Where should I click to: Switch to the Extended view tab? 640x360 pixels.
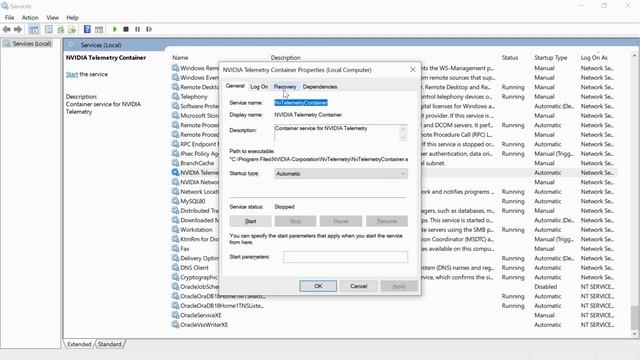pos(79,344)
